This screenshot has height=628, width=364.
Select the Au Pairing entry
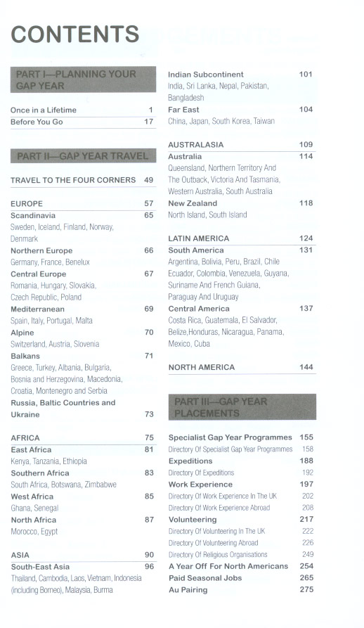[240, 590]
